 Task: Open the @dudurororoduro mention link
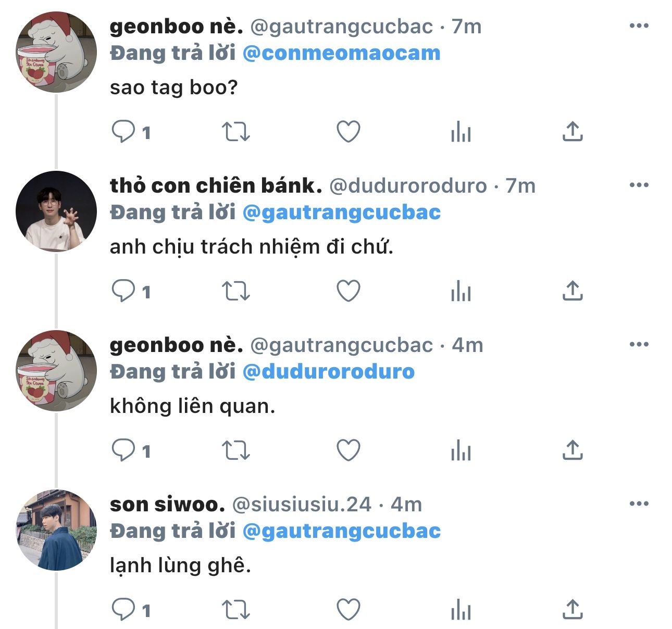329,372
